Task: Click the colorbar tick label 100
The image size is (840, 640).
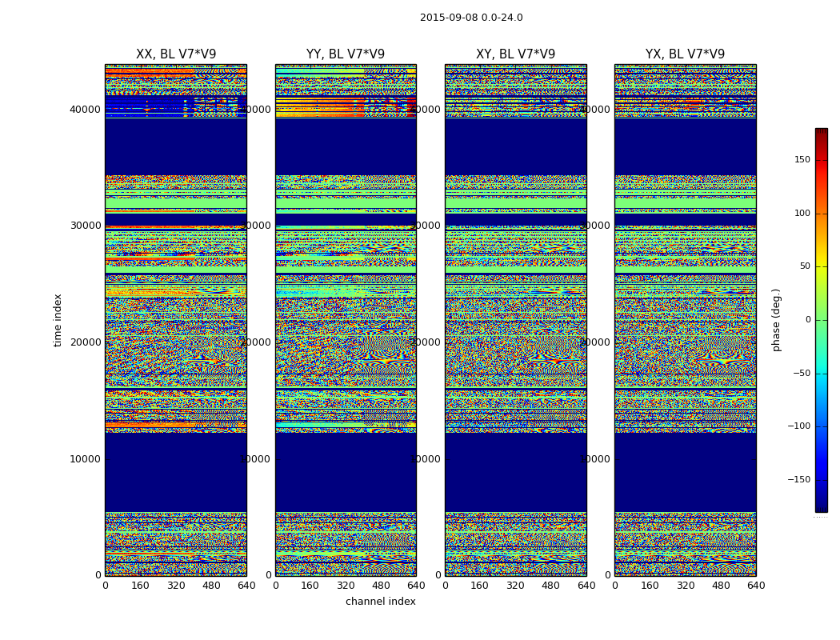Action: point(802,213)
